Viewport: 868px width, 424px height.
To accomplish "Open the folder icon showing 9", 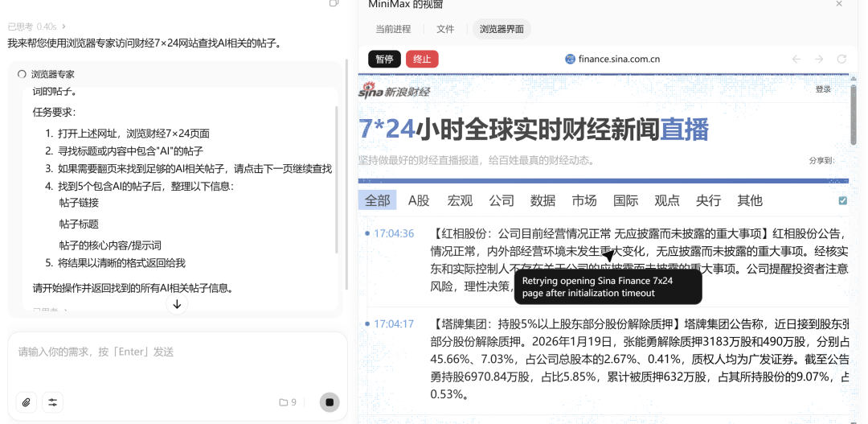I will pos(287,402).
